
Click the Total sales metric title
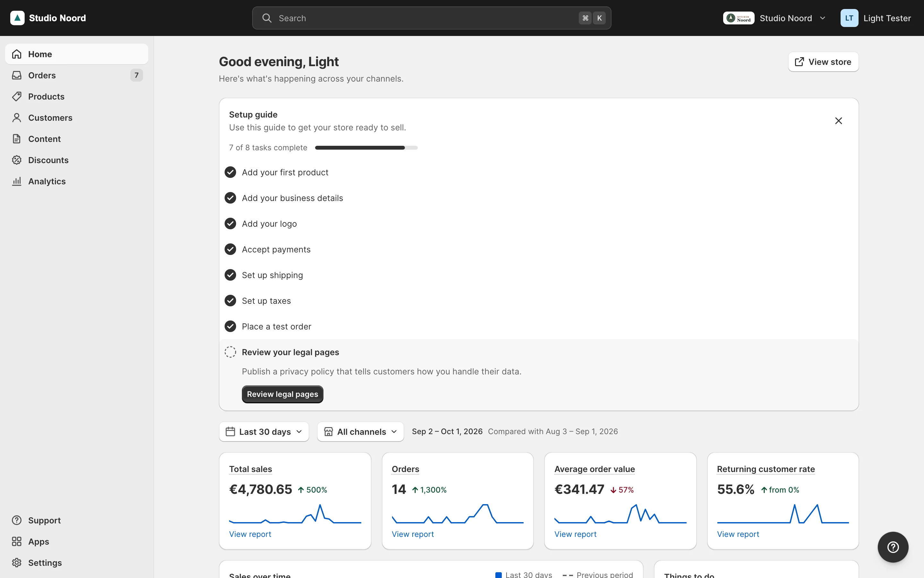tap(251, 469)
